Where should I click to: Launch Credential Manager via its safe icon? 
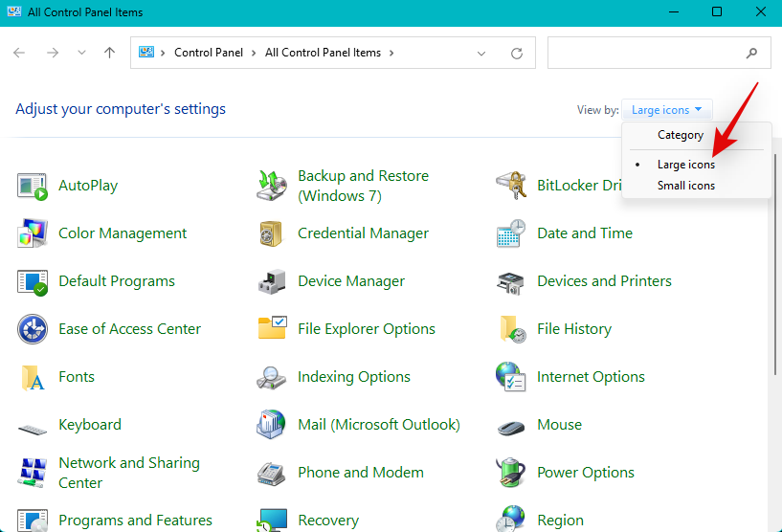272,233
